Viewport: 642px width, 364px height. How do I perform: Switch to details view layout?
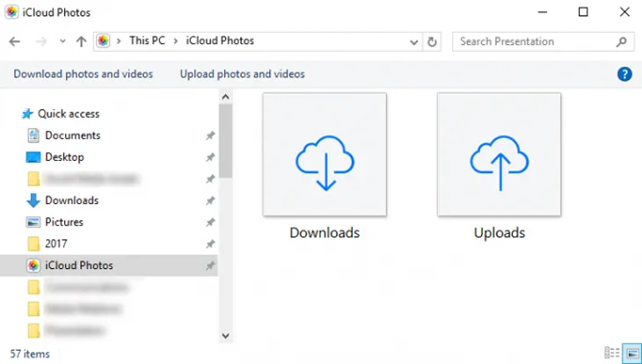612,353
